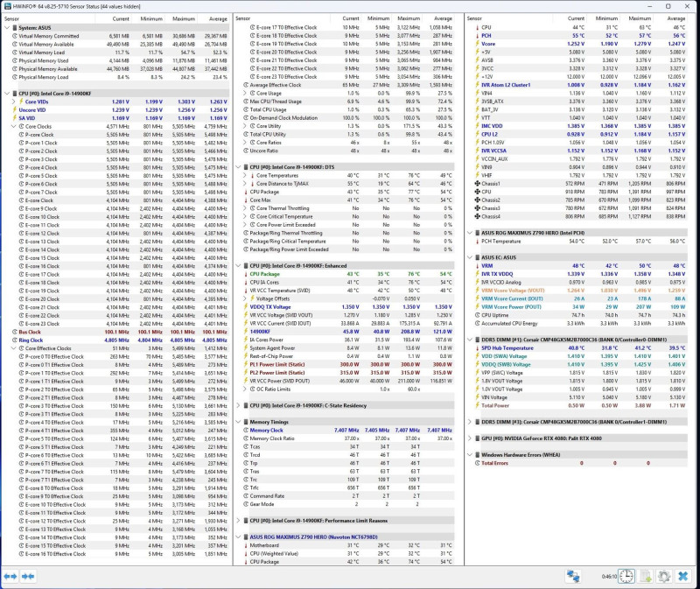700x589 pixels.
Task: Expand the Performance Limit Reasons group
Action: pyautogui.click(x=238, y=521)
